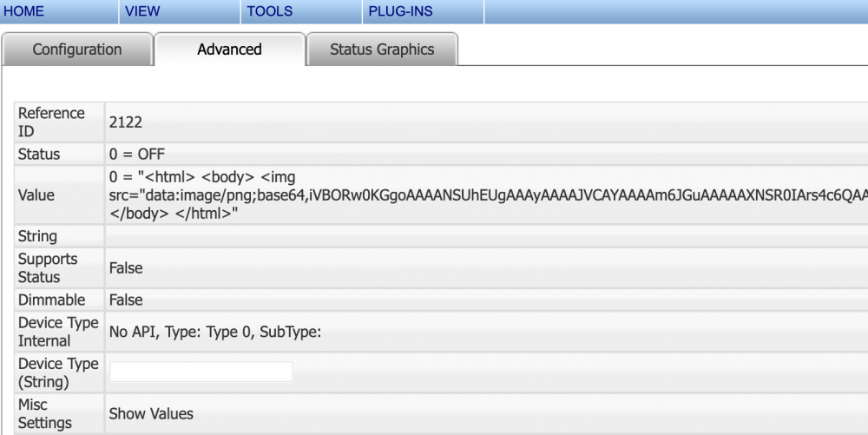Click the Device Type (String) text field
The width and height of the screenshot is (868, 435).
pos(201,372)
